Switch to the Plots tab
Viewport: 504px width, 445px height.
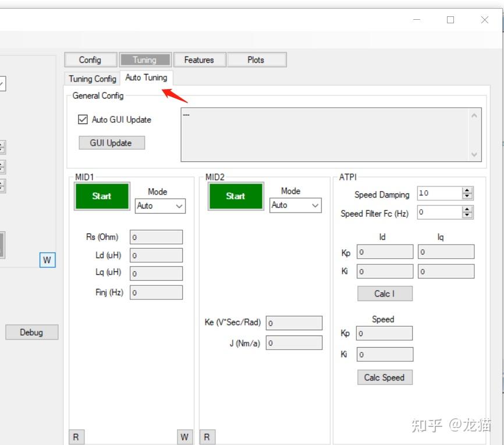pos(256,59)
